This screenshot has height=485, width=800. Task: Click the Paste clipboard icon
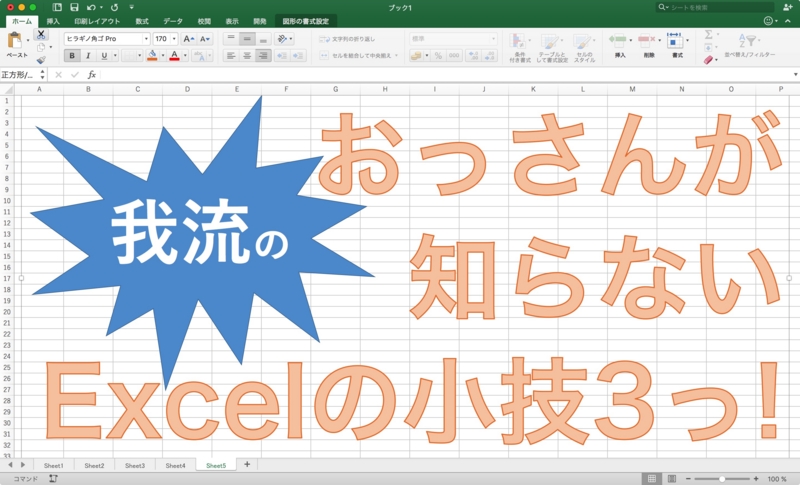15,40
